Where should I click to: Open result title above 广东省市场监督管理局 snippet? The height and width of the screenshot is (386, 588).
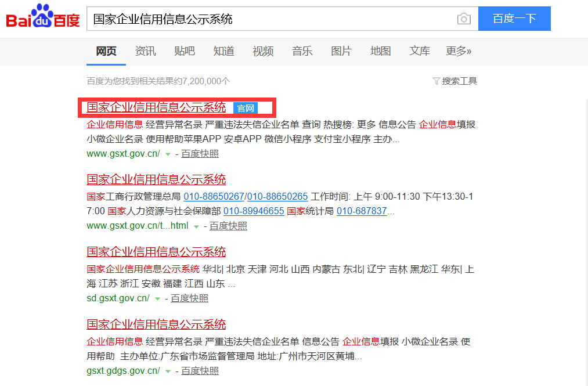[156, 324]
